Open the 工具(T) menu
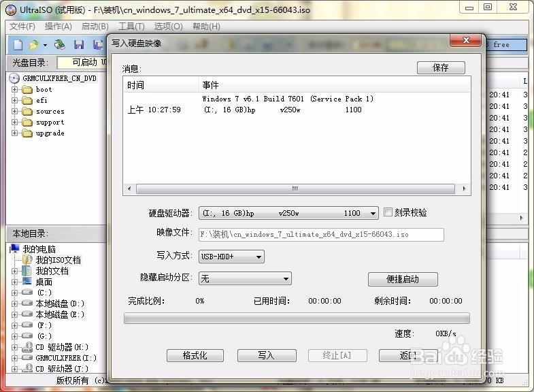 pos(131,27)
